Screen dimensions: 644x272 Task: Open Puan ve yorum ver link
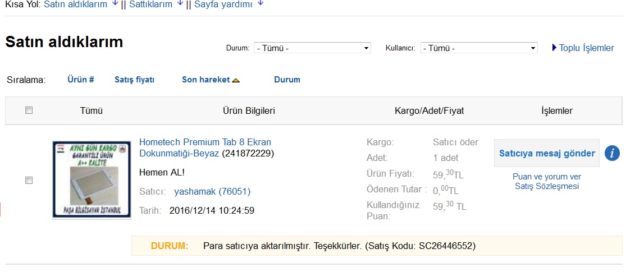click(x=547, y=177)
